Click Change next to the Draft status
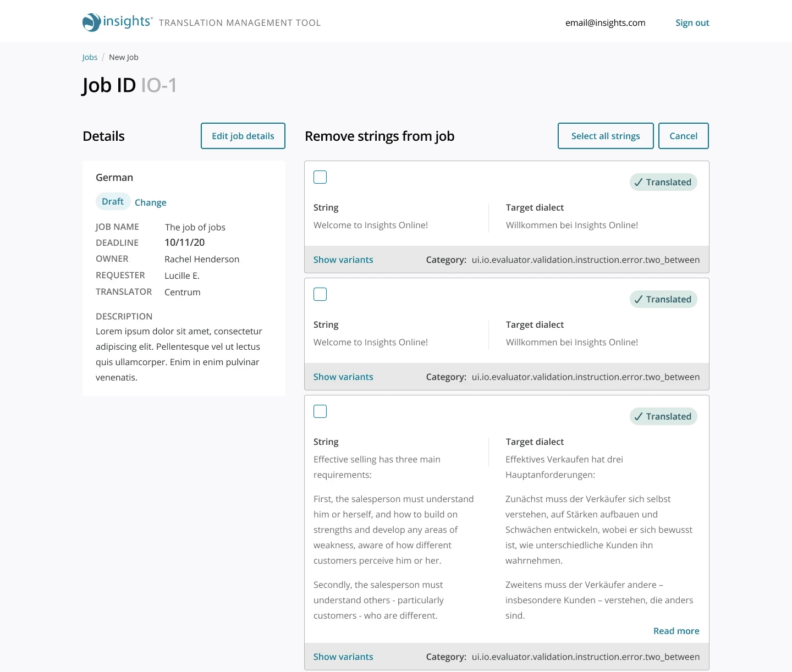This screenshot has width=792, height=672. point(150,202)
